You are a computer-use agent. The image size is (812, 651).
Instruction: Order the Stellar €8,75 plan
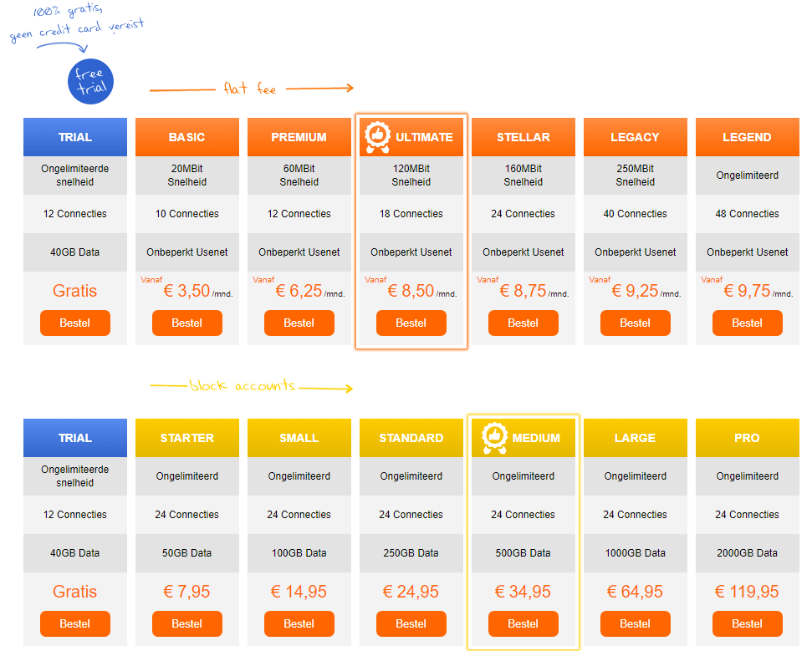[x=523, y=323]
